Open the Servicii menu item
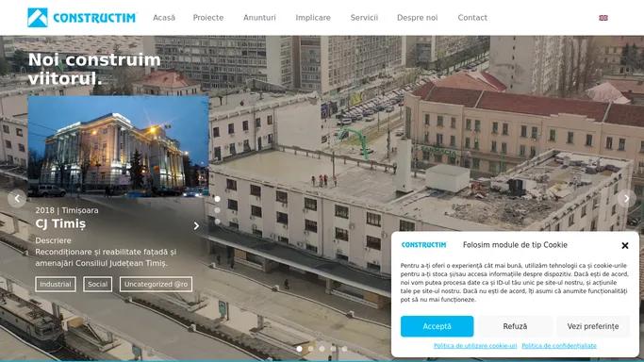Image resolution: width=644 pixels, height=362 pixels. point(364,18)
